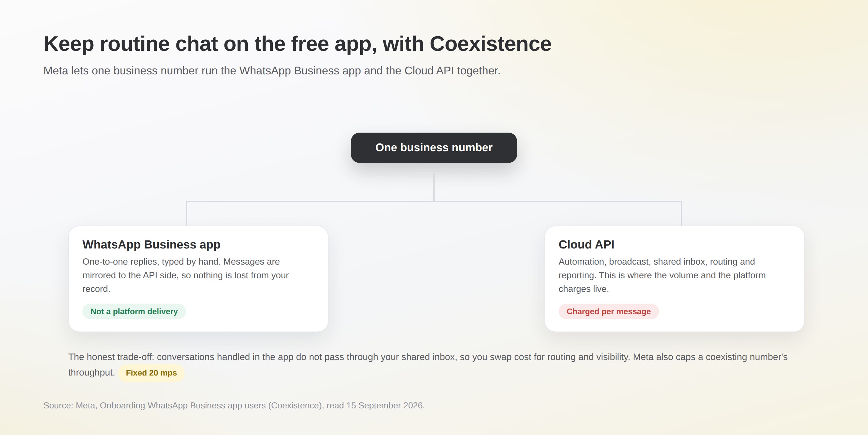Click the 'Source: Meta, Onboarding WhatsApp Business' footnote
Image resolution: width=868 pixels, height=435 pixels.
234,405
